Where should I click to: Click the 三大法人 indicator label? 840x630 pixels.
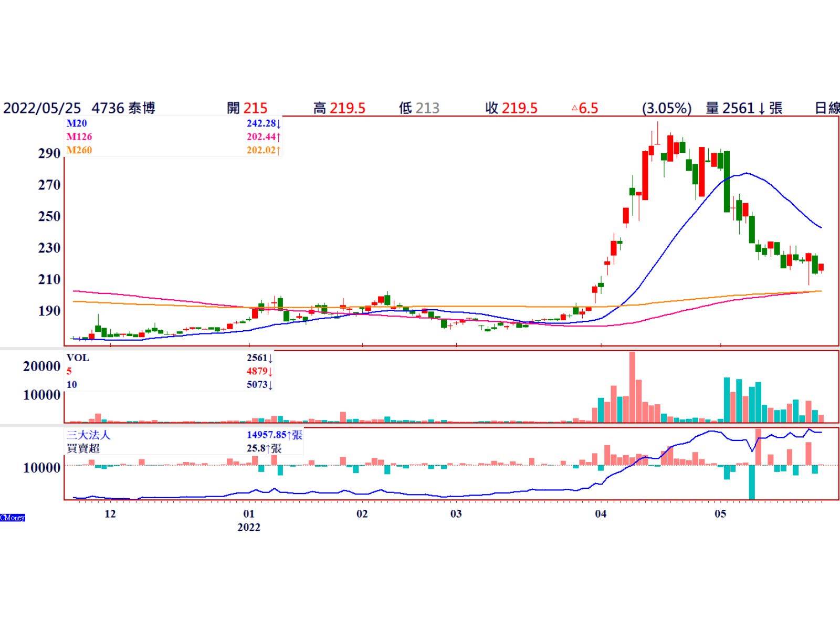click(x=89, y=435)
